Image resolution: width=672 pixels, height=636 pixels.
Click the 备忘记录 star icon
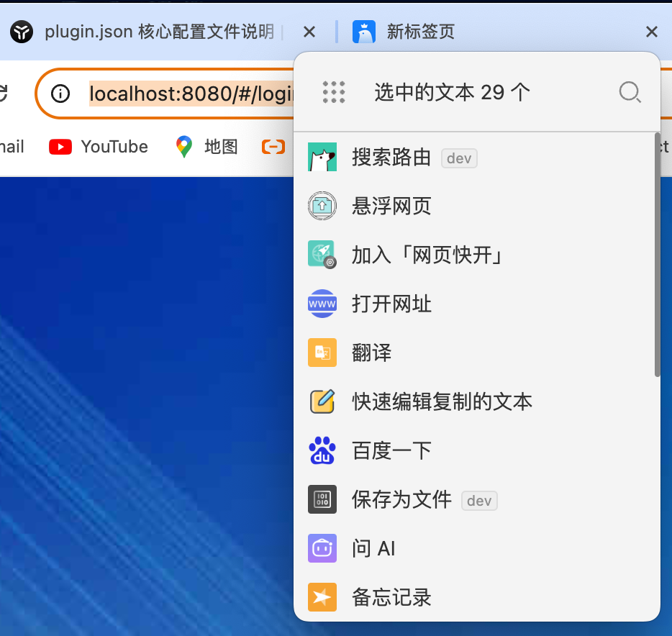322,597
